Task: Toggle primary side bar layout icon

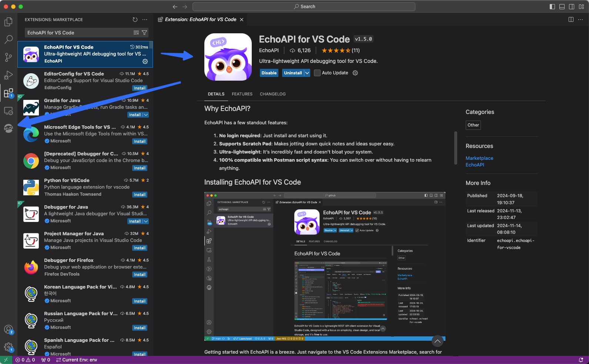Action: tap(552, 7)
